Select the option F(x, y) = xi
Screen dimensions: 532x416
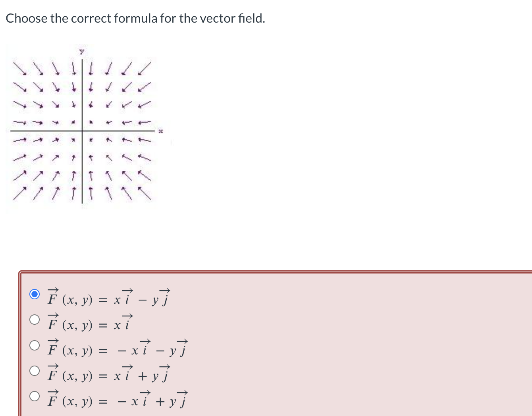[x=35, y=320]
